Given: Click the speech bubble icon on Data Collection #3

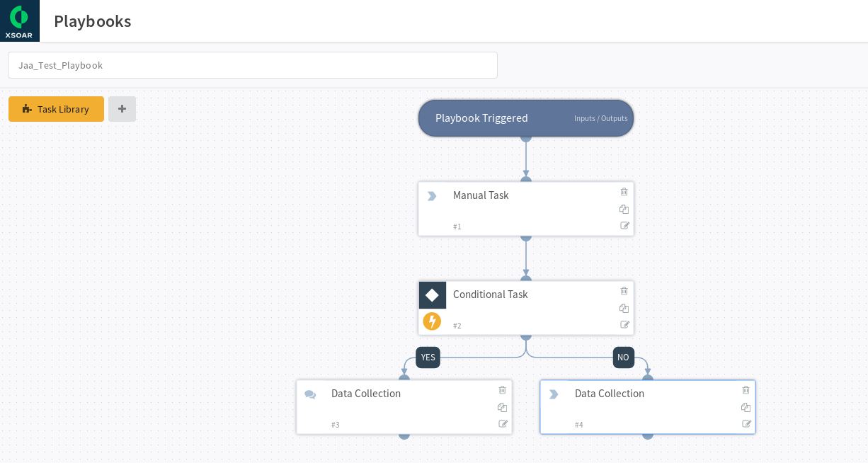Looking at the screenshot, I should [311, 394].
